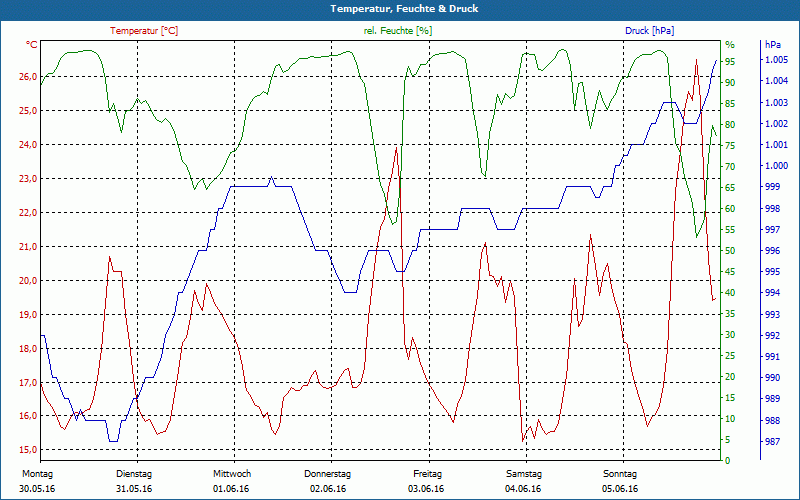Click the '1.000' pressure axis value
This screenshot has width=800, height=500.
776,166
